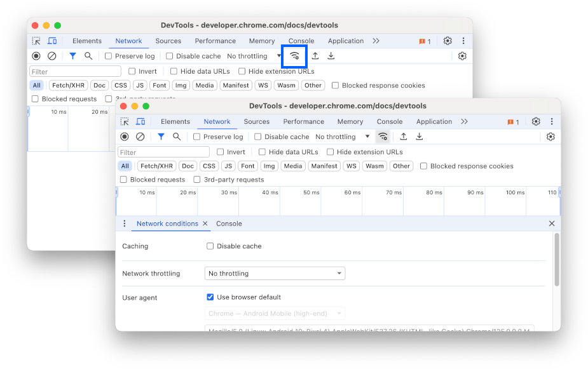Uncheck Use browser default user agent
The width and height of the screenshot is (588, 369).
click(210, 297)
